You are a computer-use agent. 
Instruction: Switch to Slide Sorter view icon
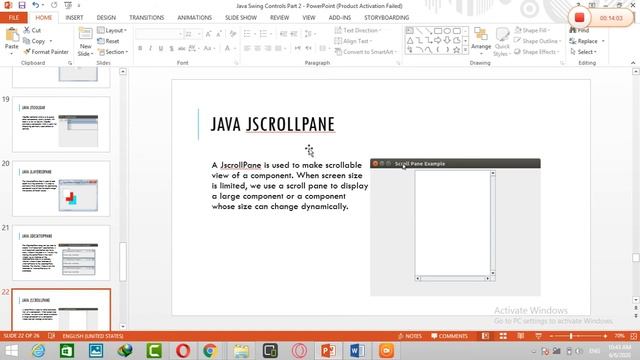tap(503, 336)
